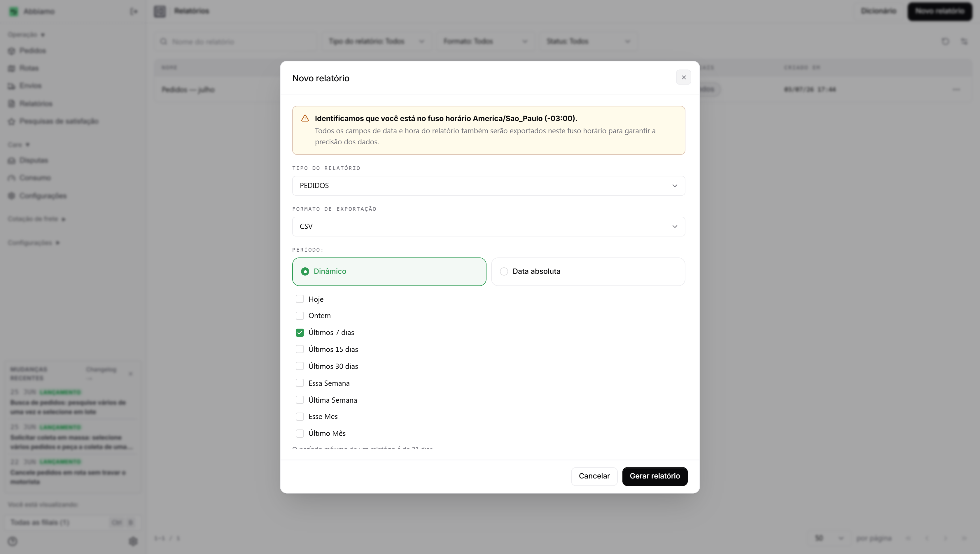Open the Dicionário link in top bar
Image resolution: width=980 pixels, height=554 pixels.
(878, 11)
